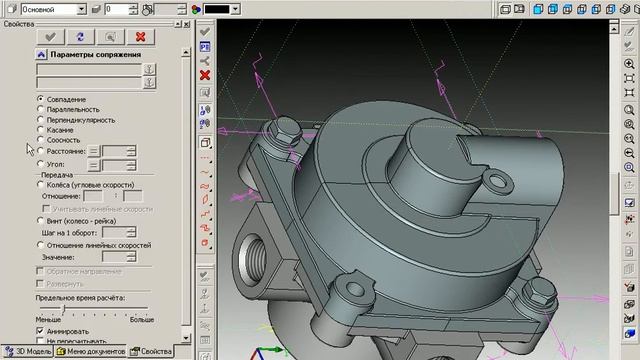Image resolution: width=640 pixels, height=360 pixels.
Task: Click the red zigzag path tool icon
Action: pyautogui.click(x=205, y=214)
